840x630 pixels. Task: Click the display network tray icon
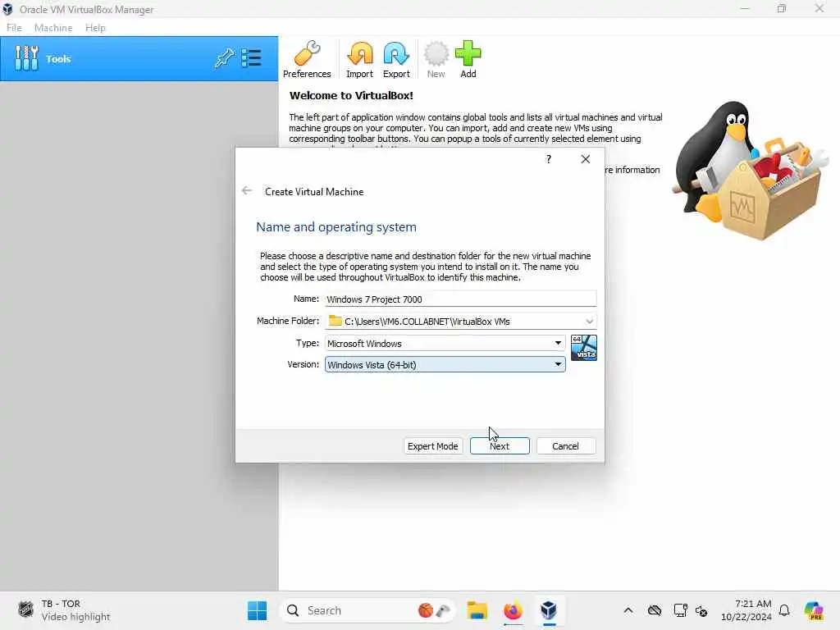pos(680,610)
